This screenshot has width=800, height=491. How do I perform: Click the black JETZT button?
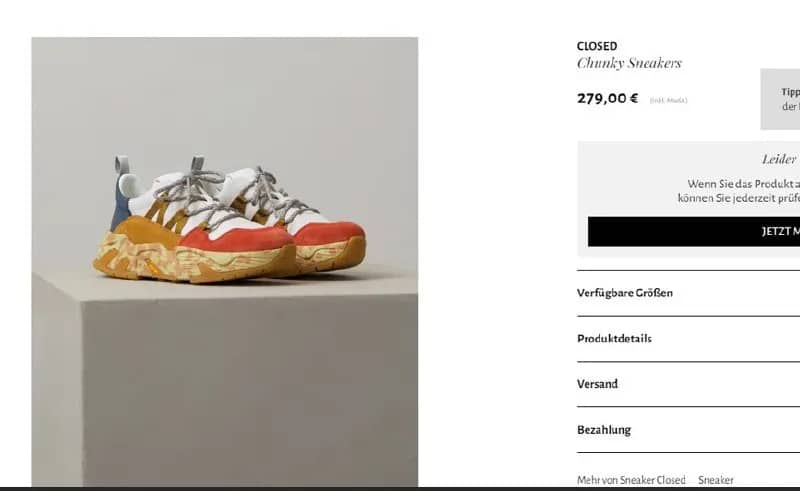[x=694, y=232]
